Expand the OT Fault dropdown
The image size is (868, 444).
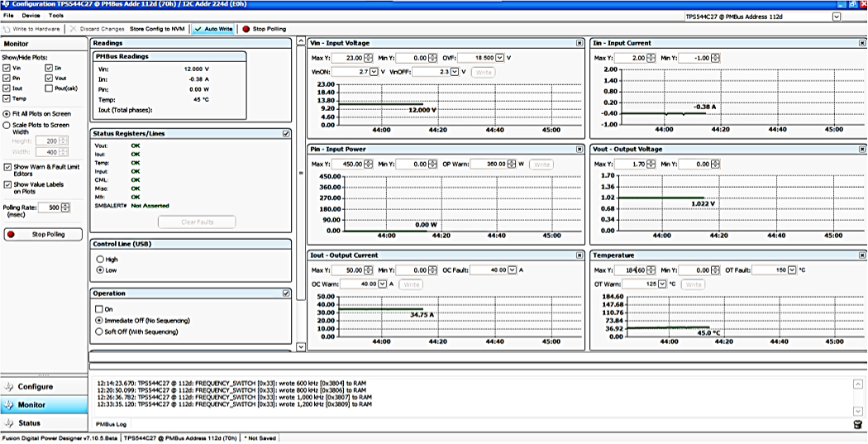(793, 270)
